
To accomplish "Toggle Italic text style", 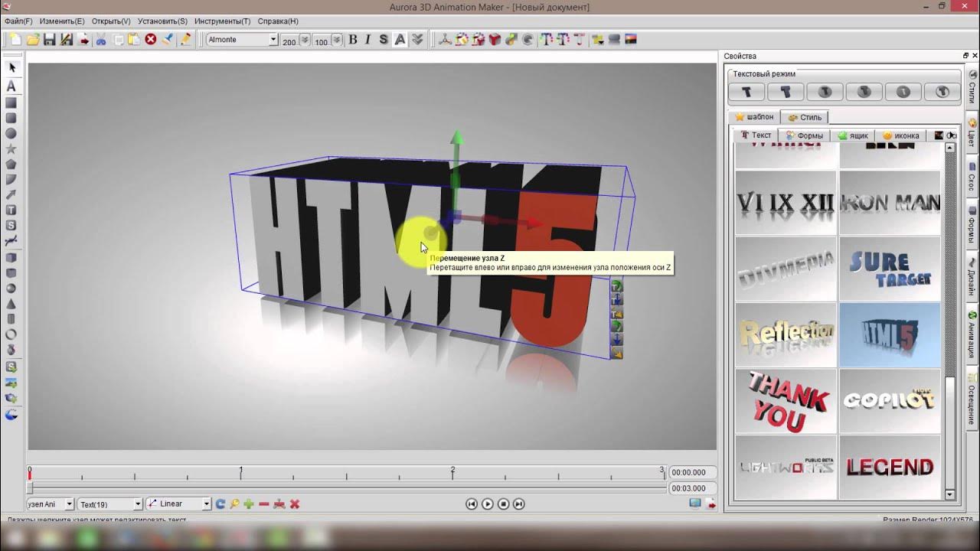I will pos(368,40).
